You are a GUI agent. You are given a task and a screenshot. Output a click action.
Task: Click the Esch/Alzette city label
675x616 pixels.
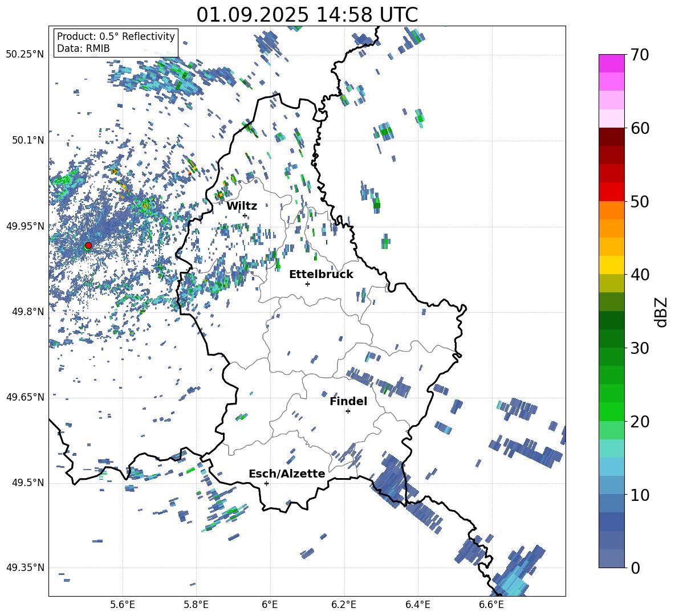[x=287, y=474]
